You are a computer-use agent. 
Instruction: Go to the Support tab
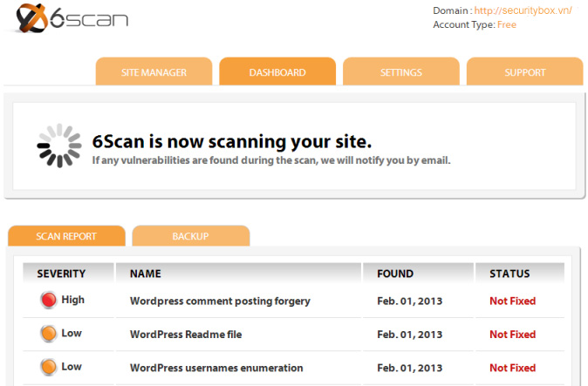[x=524, y=71]
